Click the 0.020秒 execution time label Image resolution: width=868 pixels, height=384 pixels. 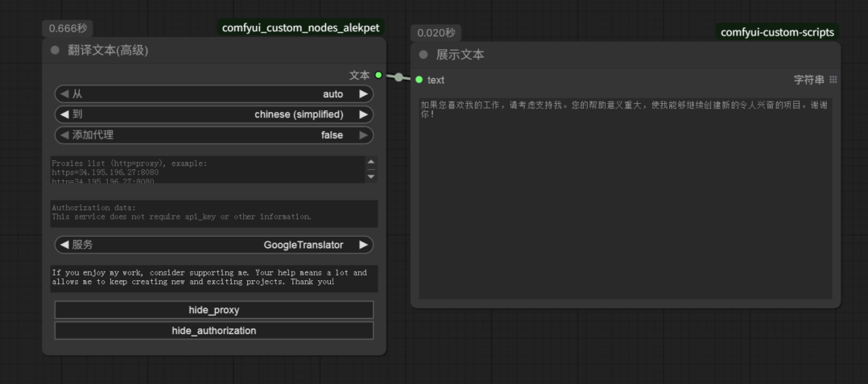tap(436, 33)
